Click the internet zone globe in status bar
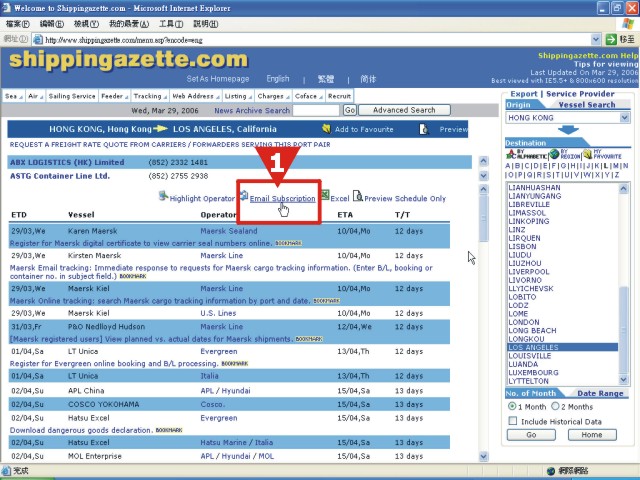Viewport: 640px width, 480px height. click(551, 471)
